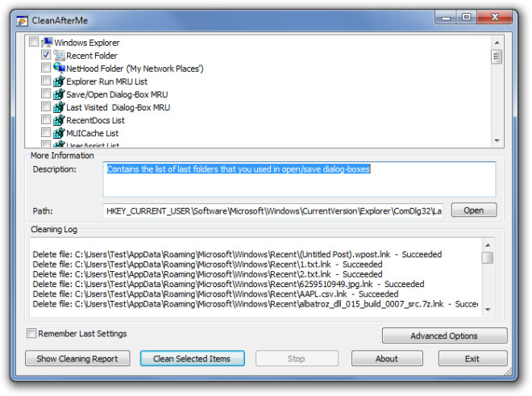Select NetHood Folder ('My Network Places') label

point(135,69)
